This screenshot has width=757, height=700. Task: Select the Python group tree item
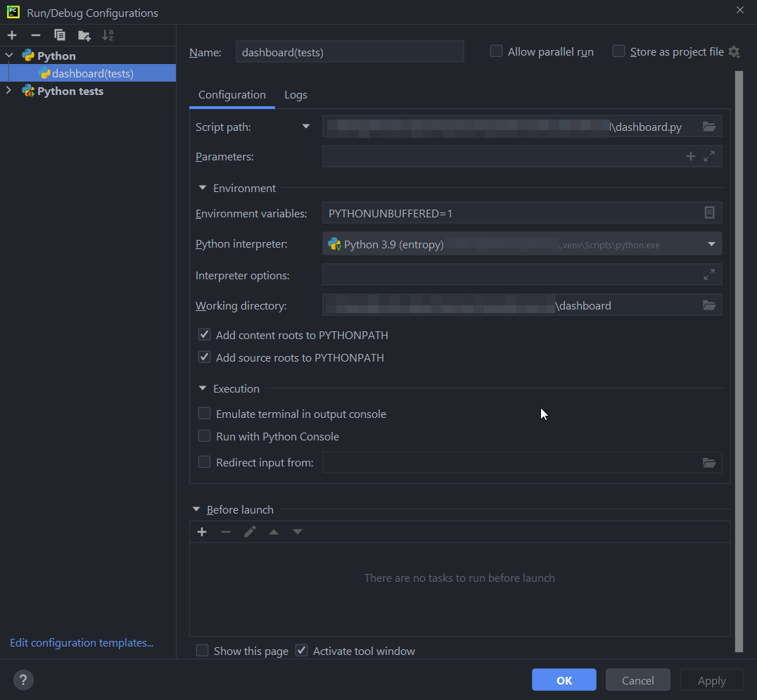coord(56,56)
